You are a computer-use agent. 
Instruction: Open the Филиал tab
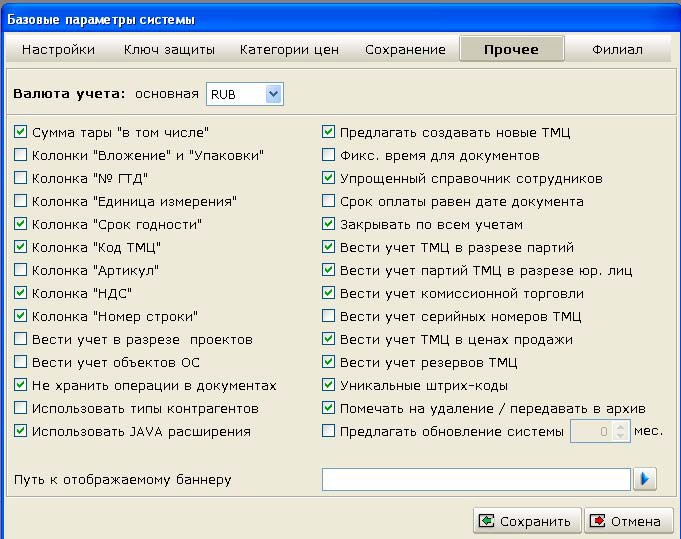pyautogui.click(x=617, y=50)
